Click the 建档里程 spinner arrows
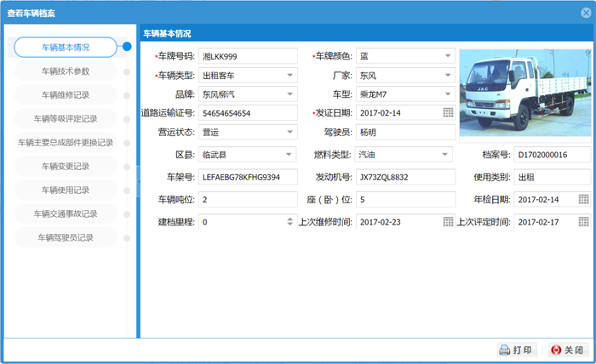 (x=290, y=222)
